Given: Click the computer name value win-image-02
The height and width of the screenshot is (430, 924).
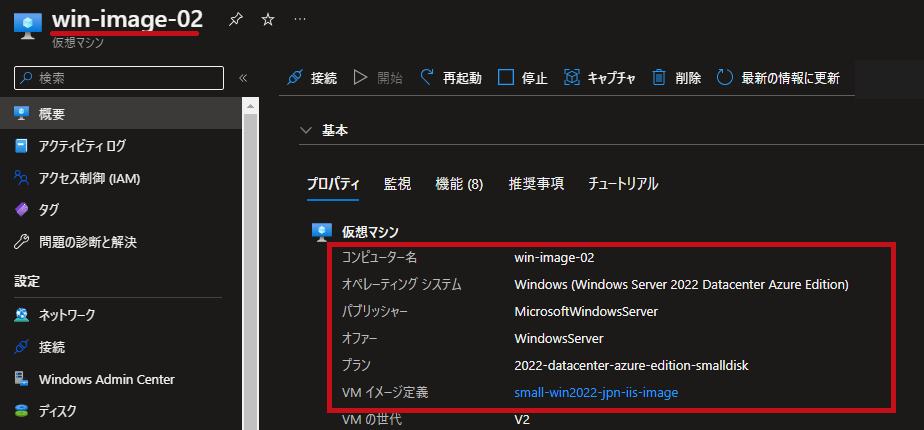Looking at the screenshot, I should point(555,257).
